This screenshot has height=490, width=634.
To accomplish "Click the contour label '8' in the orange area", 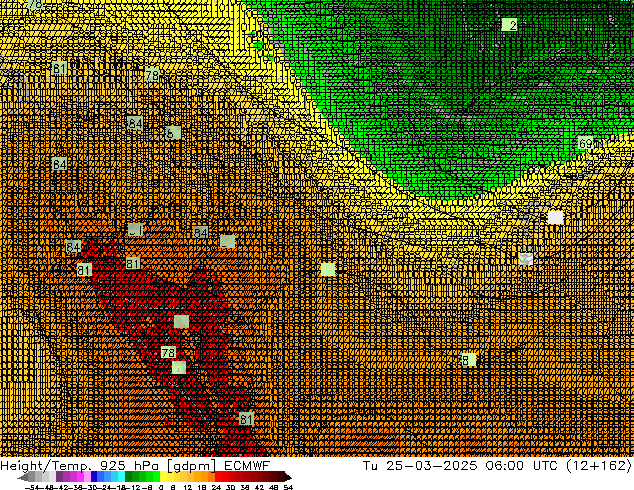I will click(x=468, y=360).
